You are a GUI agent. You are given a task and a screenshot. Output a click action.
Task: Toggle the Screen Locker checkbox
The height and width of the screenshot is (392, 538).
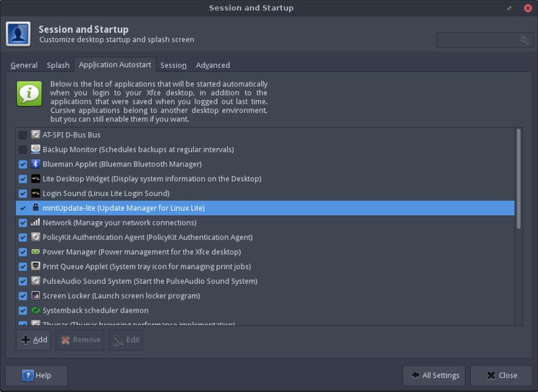tap(23, 296)
